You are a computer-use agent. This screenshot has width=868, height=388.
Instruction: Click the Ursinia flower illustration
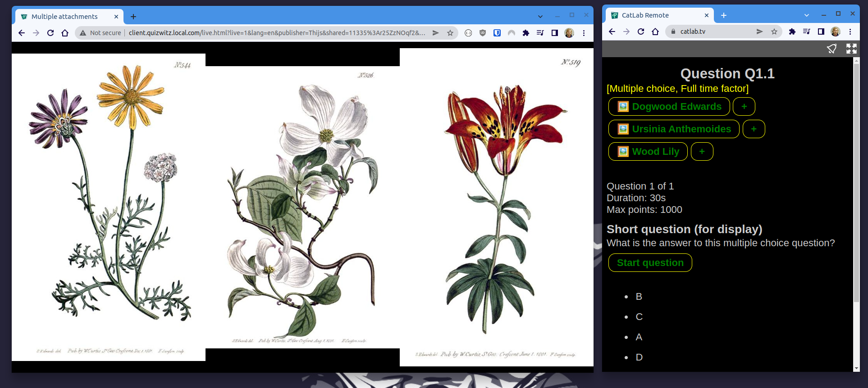pos(109,207)
